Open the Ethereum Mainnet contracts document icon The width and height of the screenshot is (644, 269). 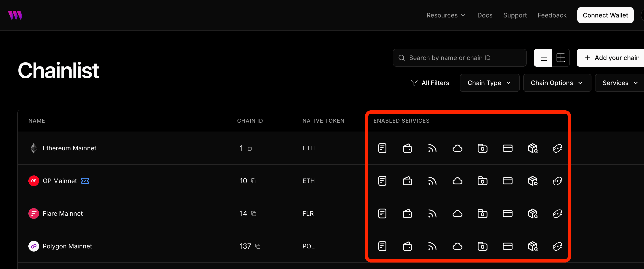[x=382, y=148]
